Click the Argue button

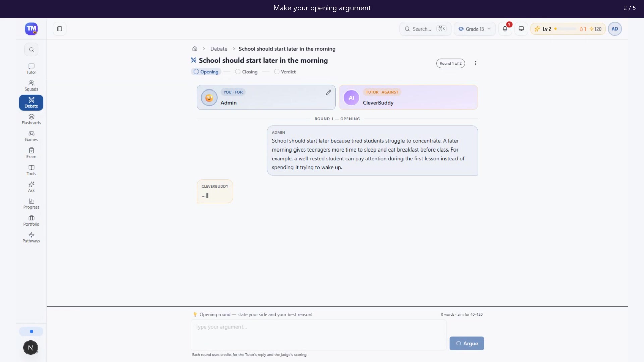click(x=467, y=343)
